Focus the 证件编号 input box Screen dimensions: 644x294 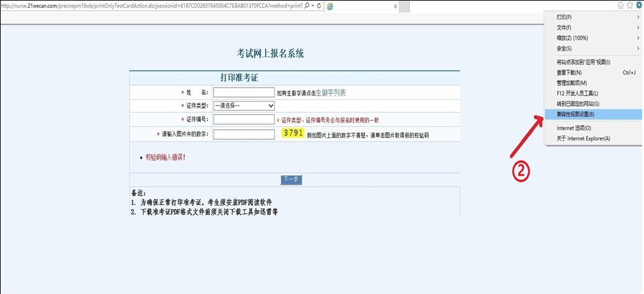point(244,119)
